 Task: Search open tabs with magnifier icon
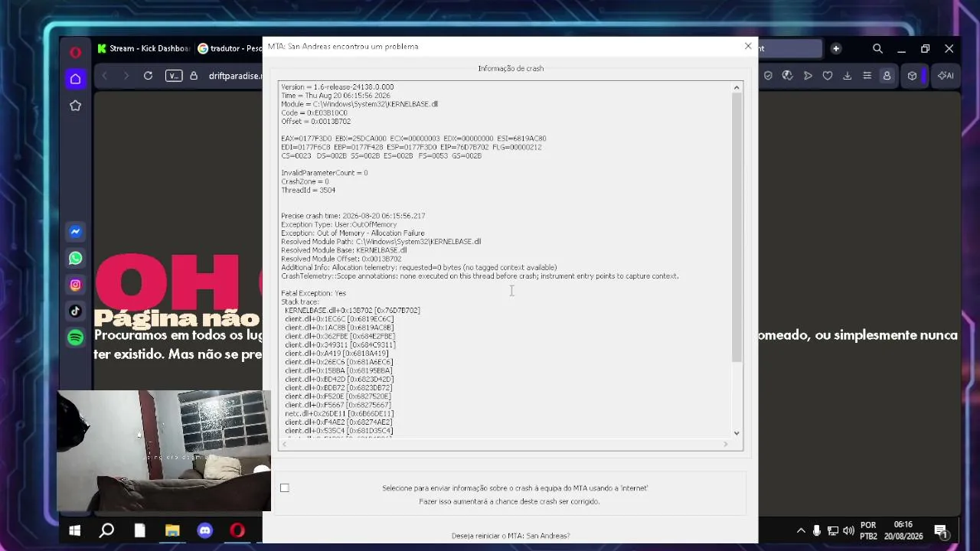(877, 48)
